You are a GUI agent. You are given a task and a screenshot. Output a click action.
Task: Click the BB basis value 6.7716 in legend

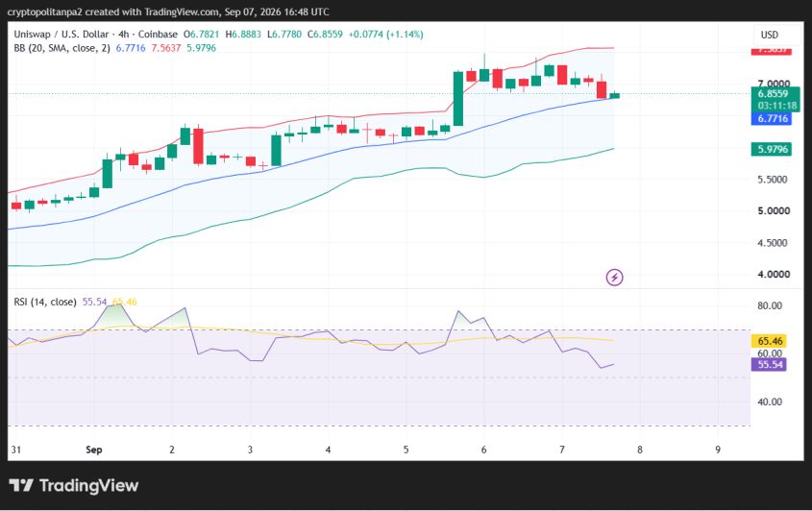(131, 48)
